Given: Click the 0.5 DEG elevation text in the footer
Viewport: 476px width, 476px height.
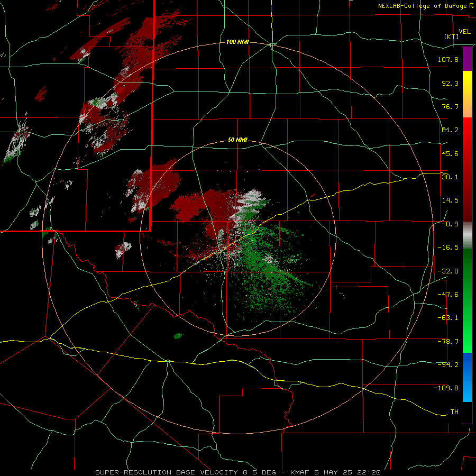Looking at the screenshot, I should coord(259,472).
